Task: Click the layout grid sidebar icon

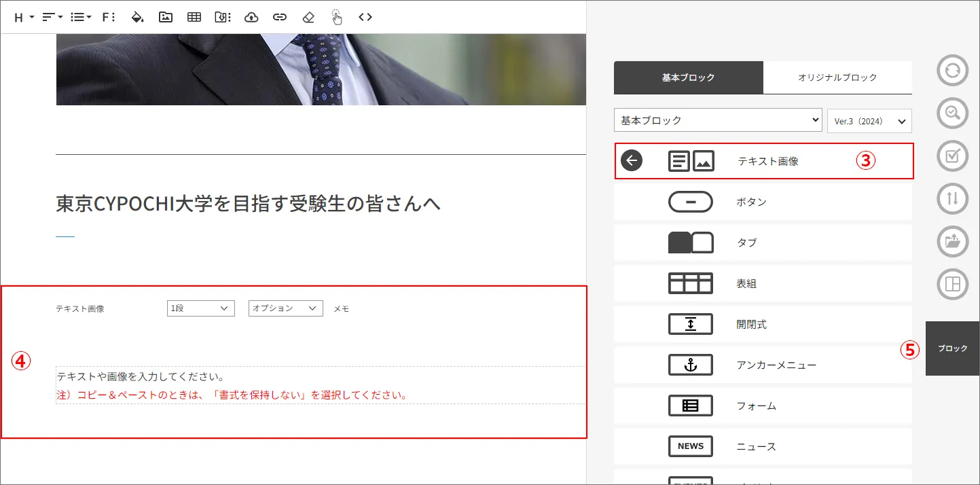Action: 952,284
